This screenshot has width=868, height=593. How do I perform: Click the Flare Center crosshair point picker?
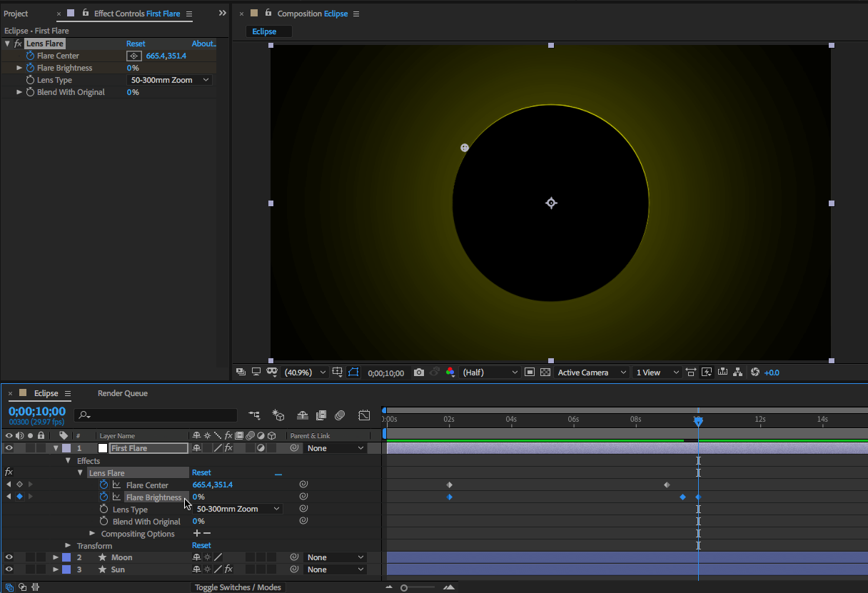click(133, 56)
